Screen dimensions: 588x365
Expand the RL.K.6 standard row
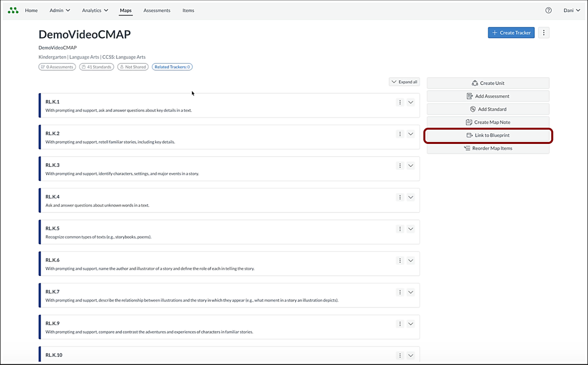[x=411, y=261]
